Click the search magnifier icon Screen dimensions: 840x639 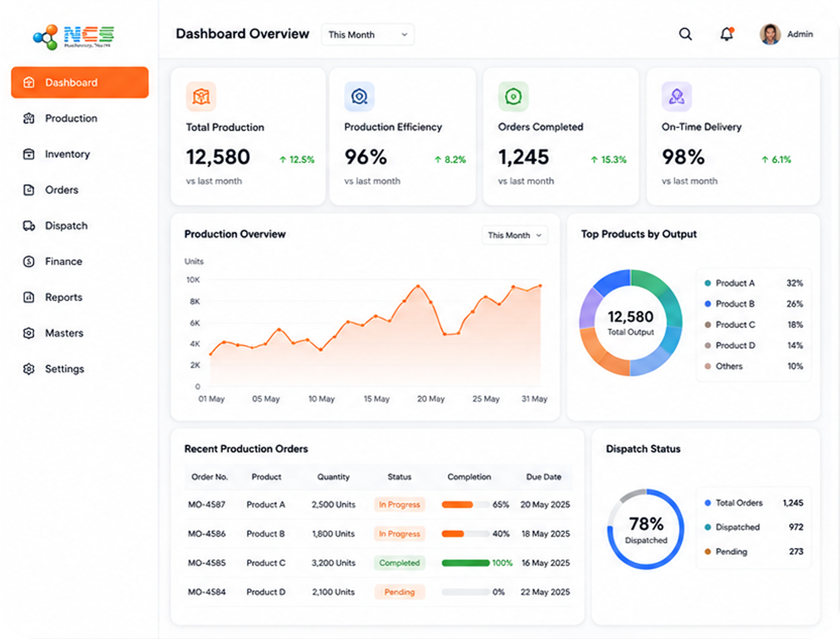click(x=685, y=34)
